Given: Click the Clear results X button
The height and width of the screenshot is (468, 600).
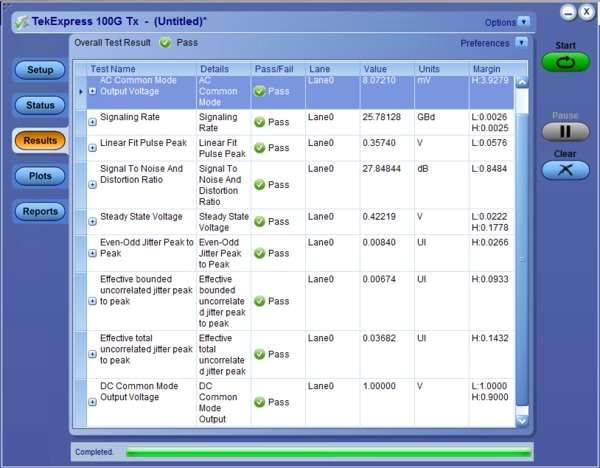Looking at the screenshot, I should pyautogui.click(x=565, y=170).
